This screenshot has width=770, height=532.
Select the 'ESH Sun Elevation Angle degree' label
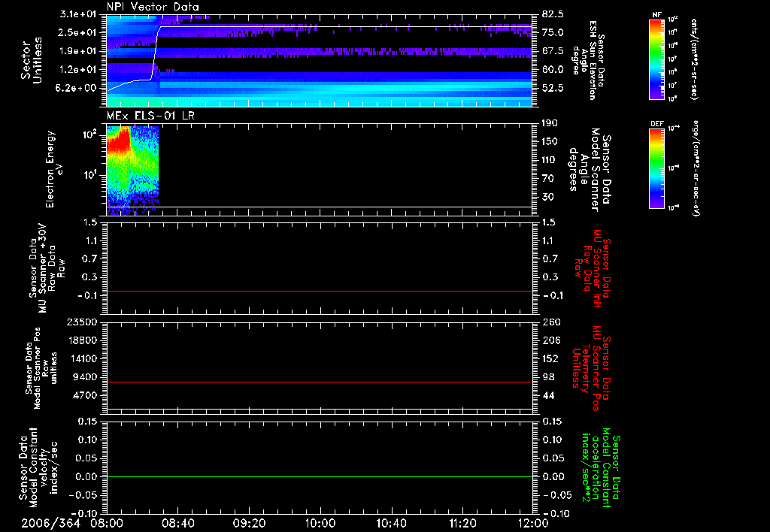589,60
